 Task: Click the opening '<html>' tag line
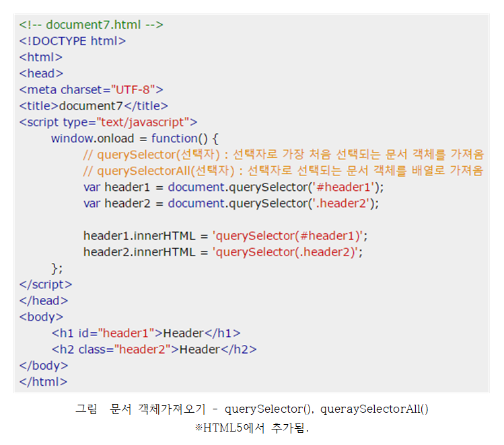(41, 57)
